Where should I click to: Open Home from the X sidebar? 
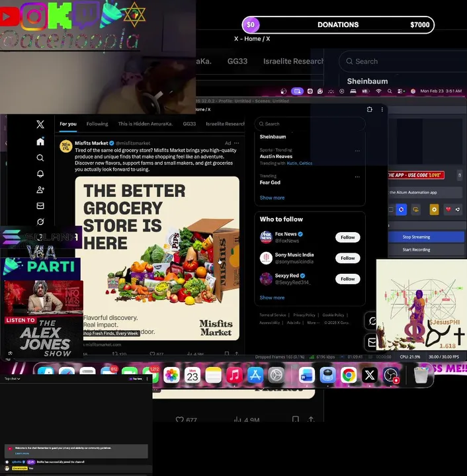pyautogui.click(x=40, y=141)
